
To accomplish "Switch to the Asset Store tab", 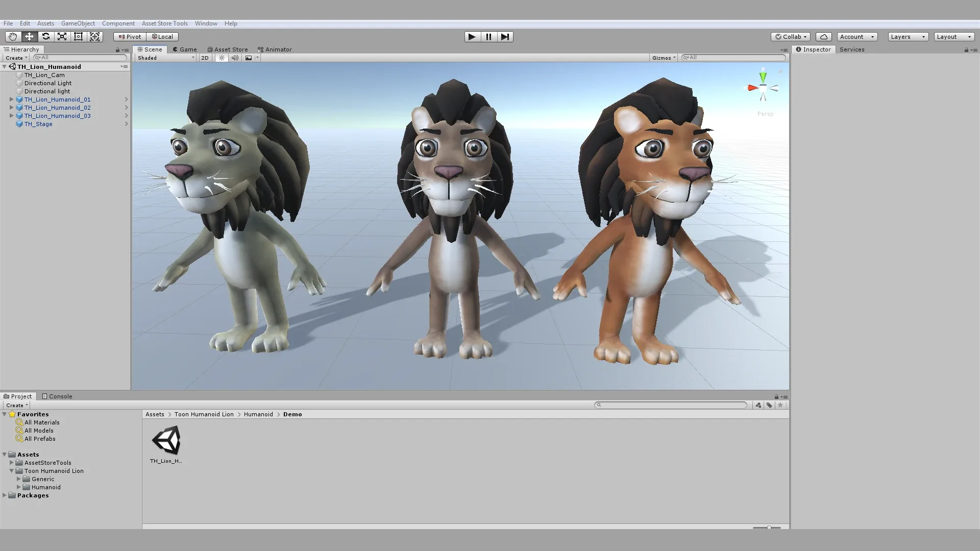I will (228, 49).
